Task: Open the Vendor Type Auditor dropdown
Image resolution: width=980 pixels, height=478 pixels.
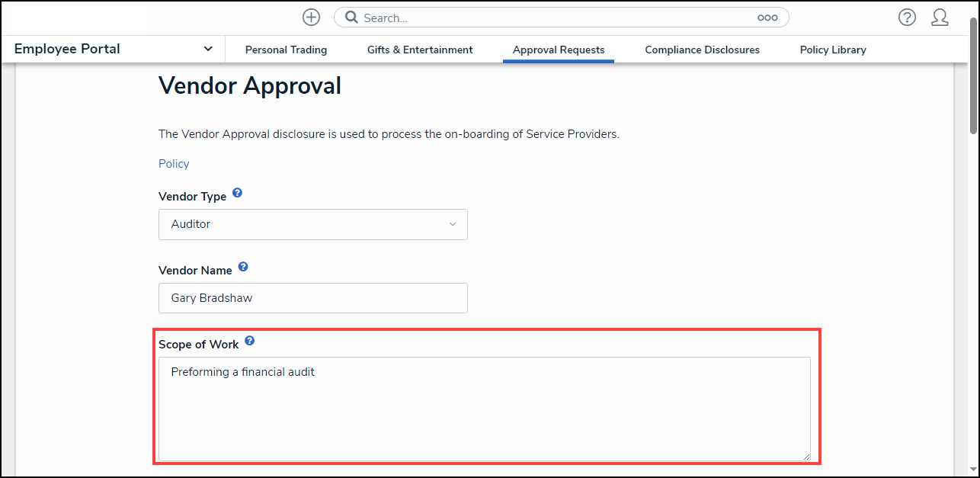Action: point(312,224)
